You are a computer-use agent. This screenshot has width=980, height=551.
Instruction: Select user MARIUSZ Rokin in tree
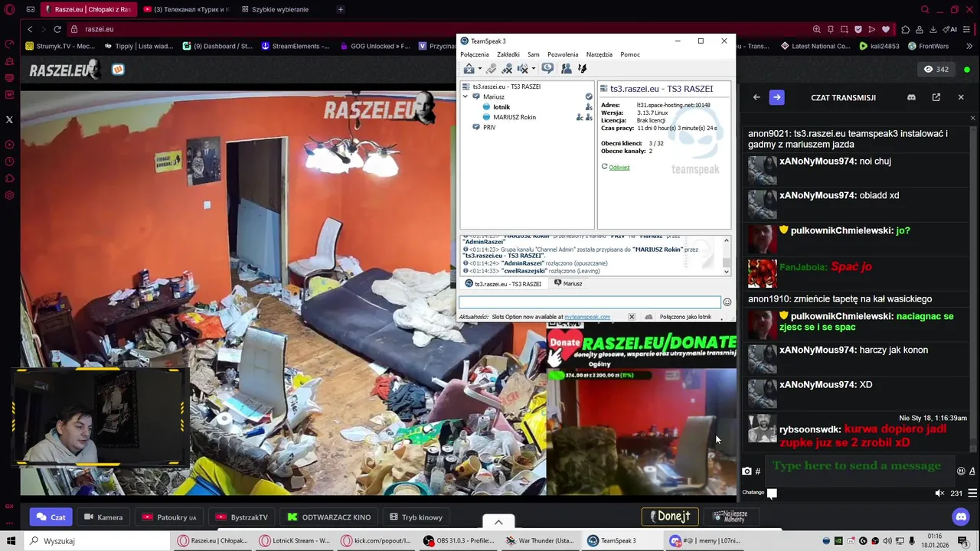coord(514,117)
